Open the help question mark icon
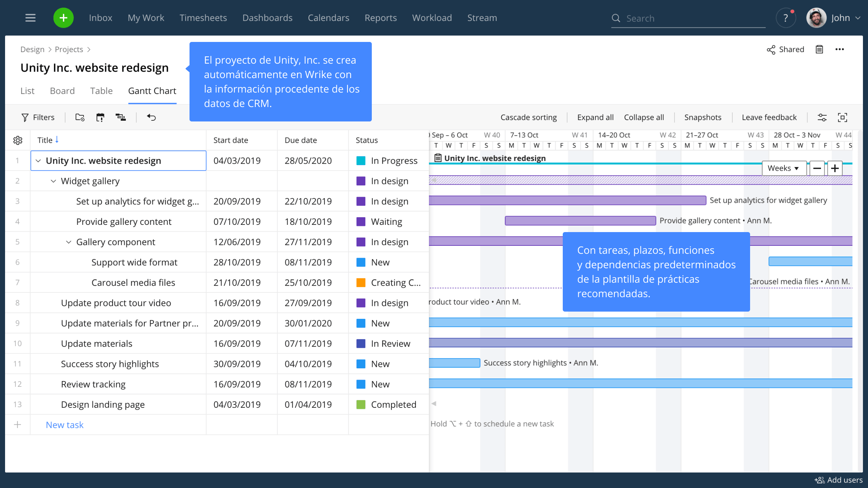868x488 pixels. pyautogui.click(x=786, y=18)
